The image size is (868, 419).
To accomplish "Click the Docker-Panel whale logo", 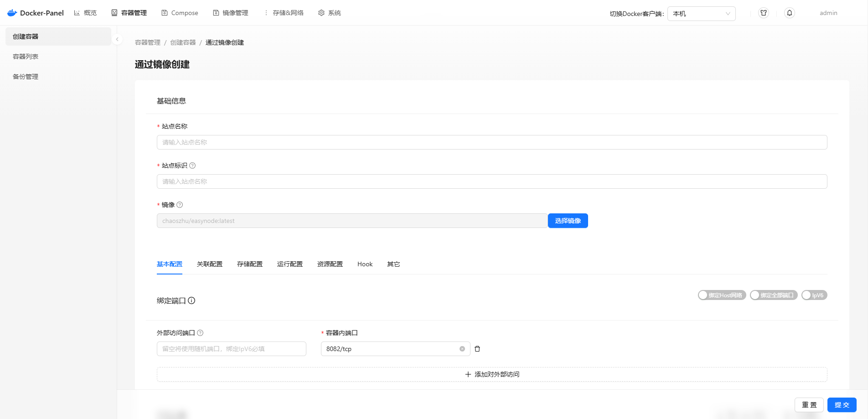I will (12, 13).
